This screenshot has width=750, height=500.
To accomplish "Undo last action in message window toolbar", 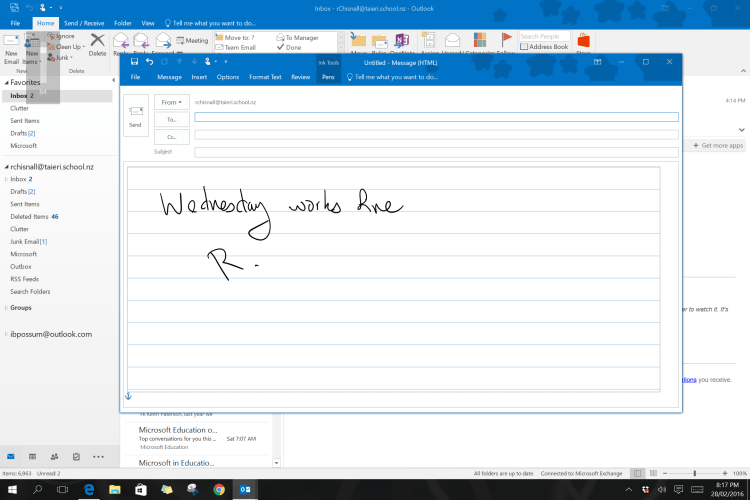I will click(149, 62).
